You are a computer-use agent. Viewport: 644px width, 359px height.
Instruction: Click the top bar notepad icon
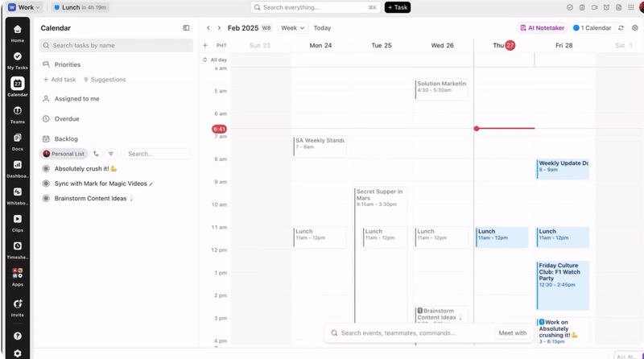pyautogui.click(x=582, y=7)
